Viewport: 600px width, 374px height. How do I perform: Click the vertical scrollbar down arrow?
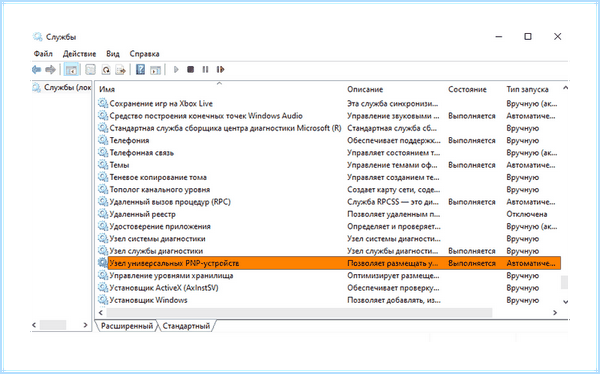pos(565,302)
